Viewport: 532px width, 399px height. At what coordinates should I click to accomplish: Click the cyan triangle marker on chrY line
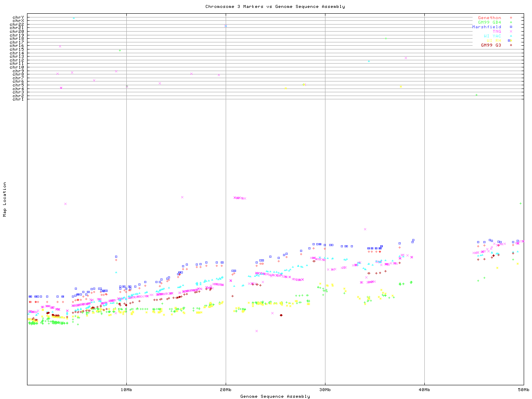click(x=74, y=18)
